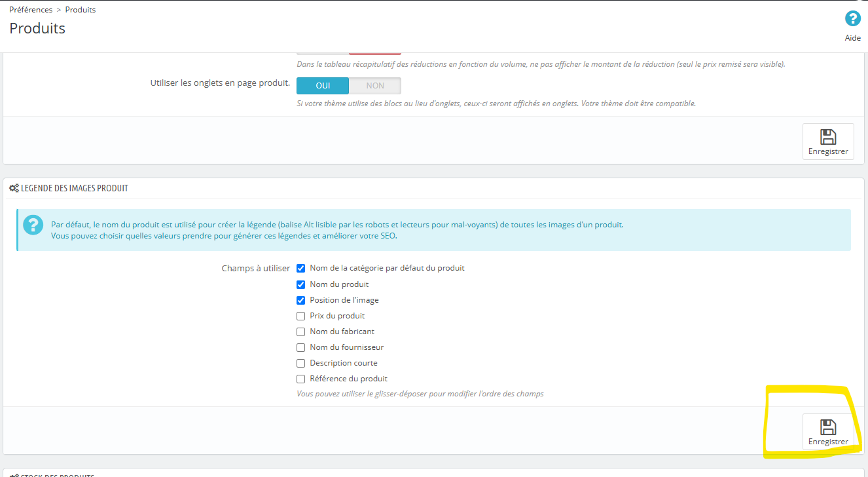Tick the Nom du fournisseur checkbox
Screen dimensions: 868x477
(x=301, y=347)
